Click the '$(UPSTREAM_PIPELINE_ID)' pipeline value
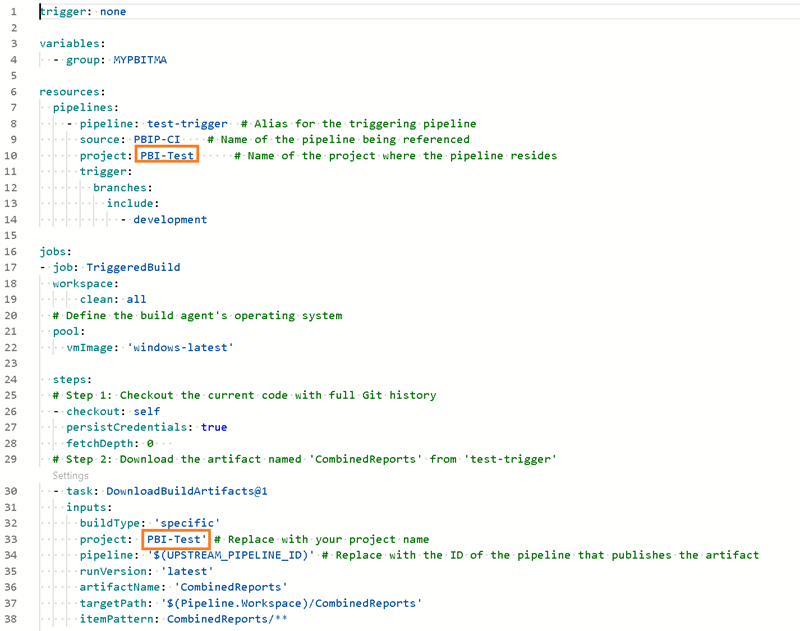This screenshot has width=800, height=631. pyautogui.click(x=231, y=555)
